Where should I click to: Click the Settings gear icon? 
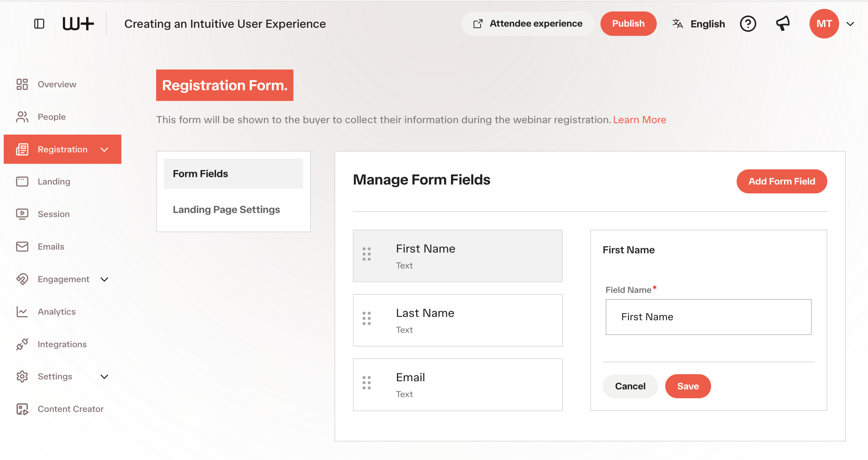pyautogui.click(x=22, y=376)
